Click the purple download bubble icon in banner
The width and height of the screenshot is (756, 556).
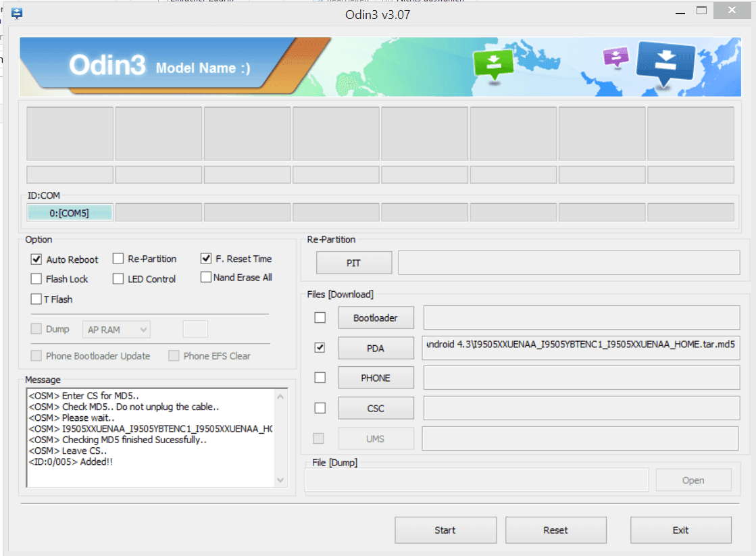(x=616, y=57)
